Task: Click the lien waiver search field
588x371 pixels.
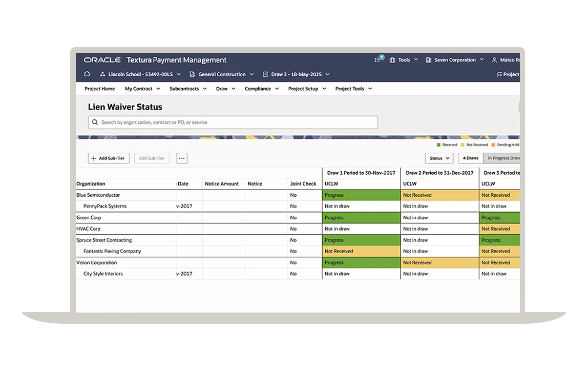Action: pos(233,122)
